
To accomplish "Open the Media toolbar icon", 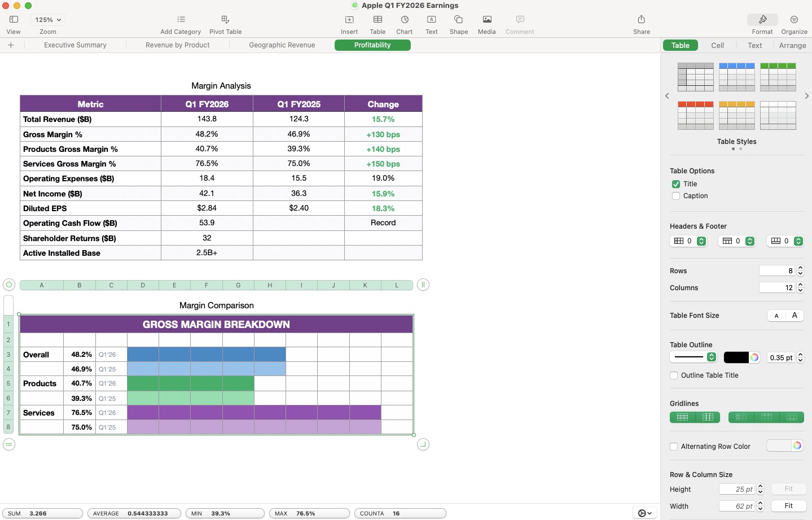I will point(487,20).
